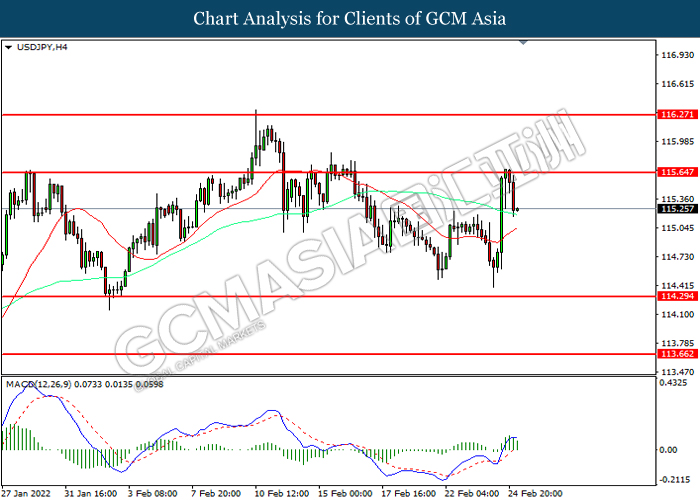Viewport: 700px width, 500px height.
Task: Click the 15 Feb 00:00 time label
Action: [x=345, y=493]
